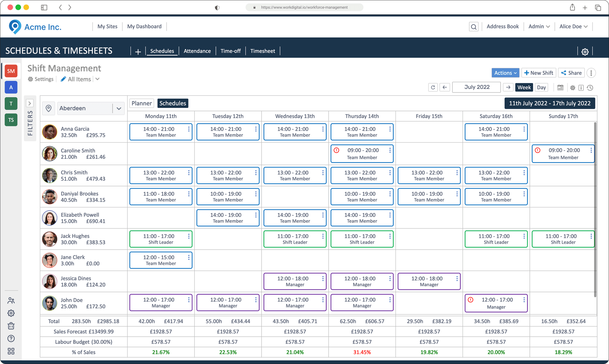The height and width of the screenshot is (364, 609).
Task: Click the warning icon on Caroline Smith's Thursday shift
Action: [336, 150]
